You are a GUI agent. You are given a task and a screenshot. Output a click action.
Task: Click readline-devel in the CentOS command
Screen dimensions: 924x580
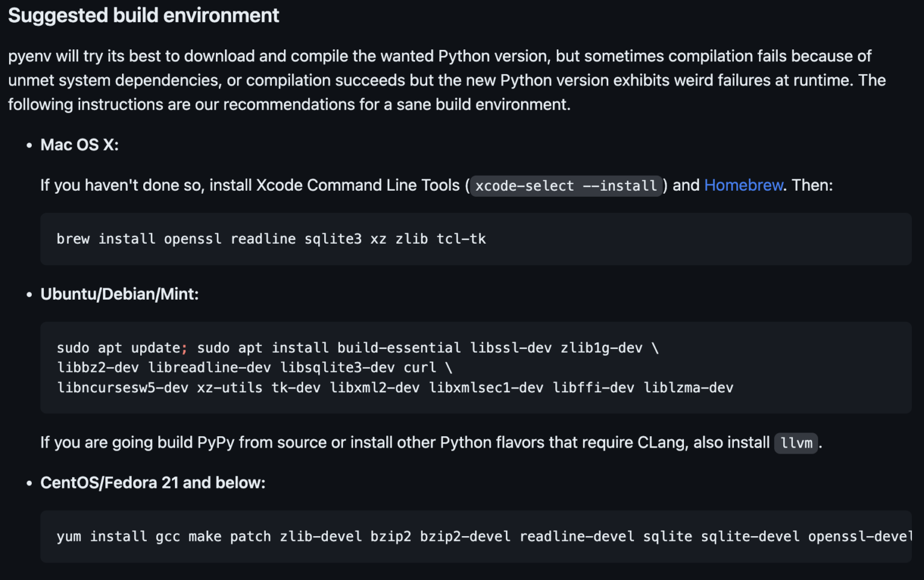577,536
